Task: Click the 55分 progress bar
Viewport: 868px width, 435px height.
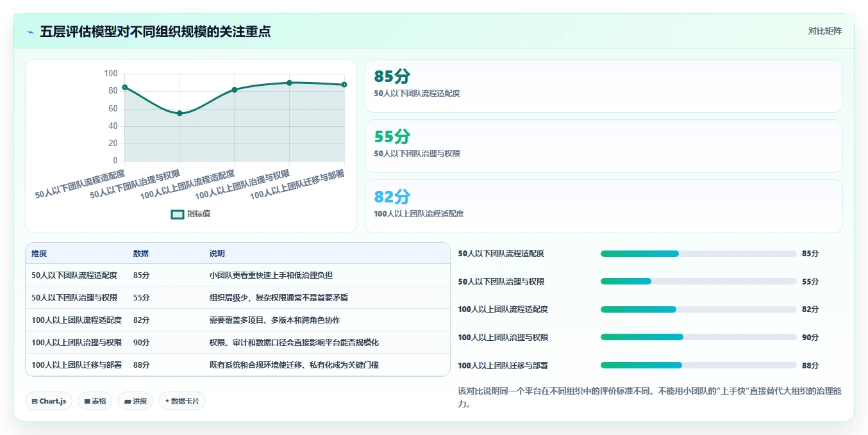Action: (699, 281)
